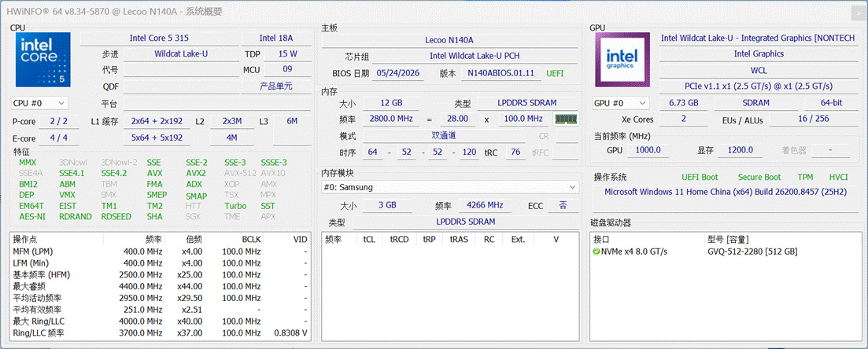868x349 pixels.
Task: Click the UEFI Boot status label
Action: (x=700, y=177)
